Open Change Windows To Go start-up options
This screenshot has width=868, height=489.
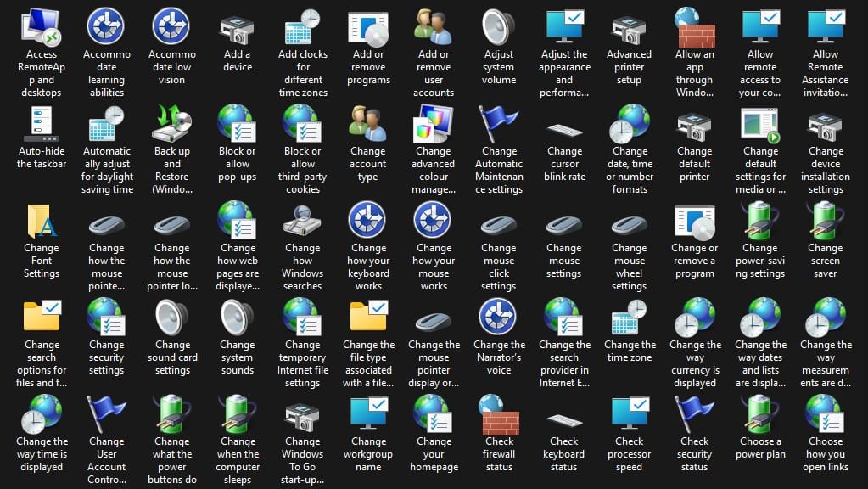pos(302,417)
